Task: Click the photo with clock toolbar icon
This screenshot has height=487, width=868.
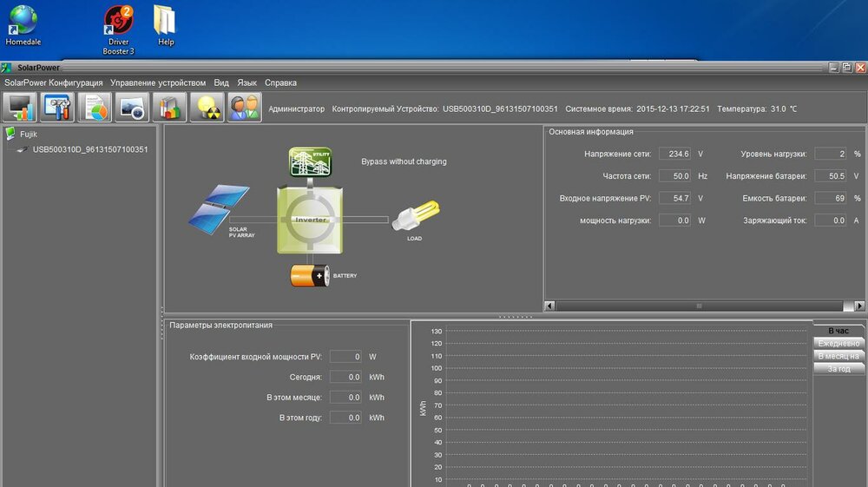Action: (x=132, y=108)
